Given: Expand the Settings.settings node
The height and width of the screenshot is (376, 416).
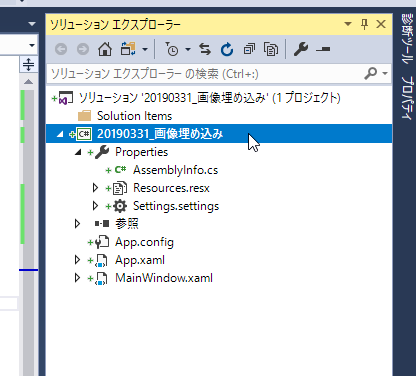Looking at the screenshot, I should [x=95, y=206].
